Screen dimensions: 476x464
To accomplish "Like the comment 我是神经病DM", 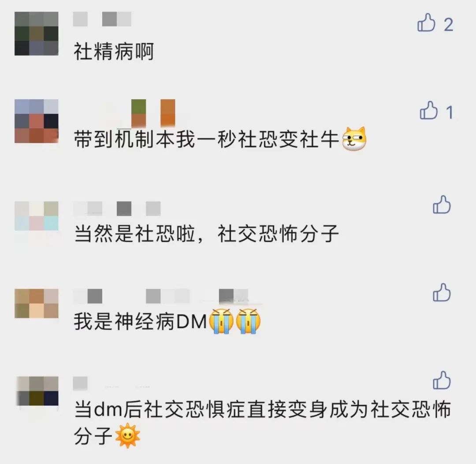I will point(442,292).
